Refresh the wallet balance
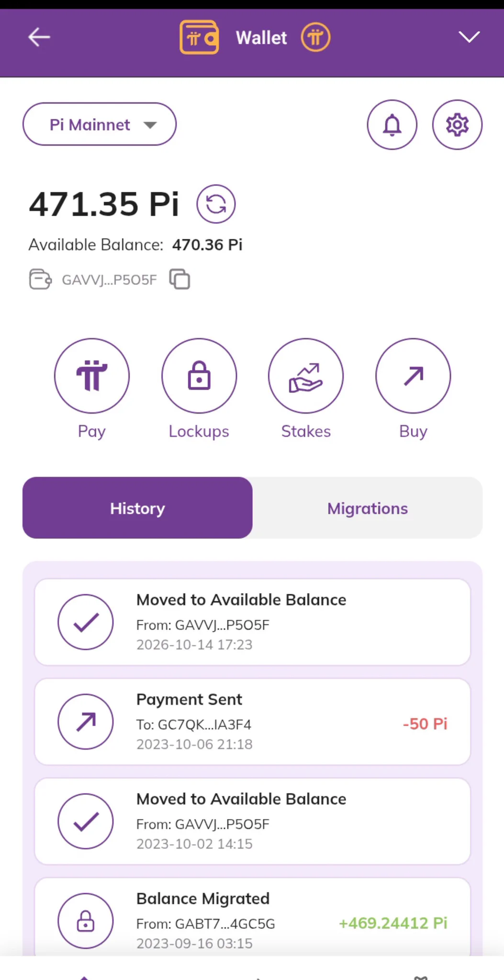 (x=216, y=204)
